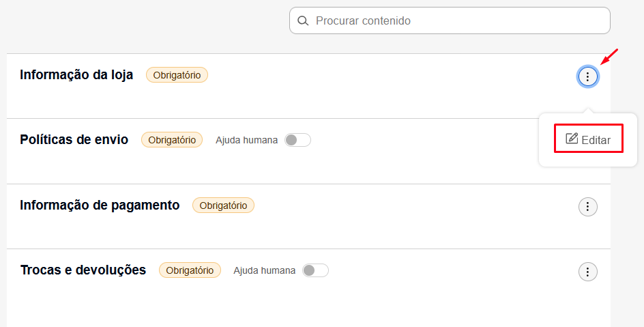The image size is (644, 327).
Task: Click the pencil edit icon
Action: (x=572, y=139)
